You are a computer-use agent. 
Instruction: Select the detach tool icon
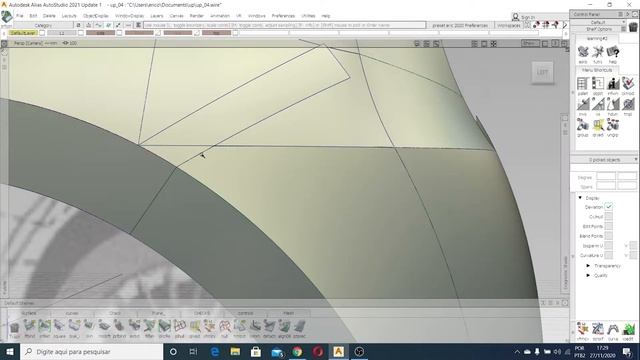click(269, 328)
